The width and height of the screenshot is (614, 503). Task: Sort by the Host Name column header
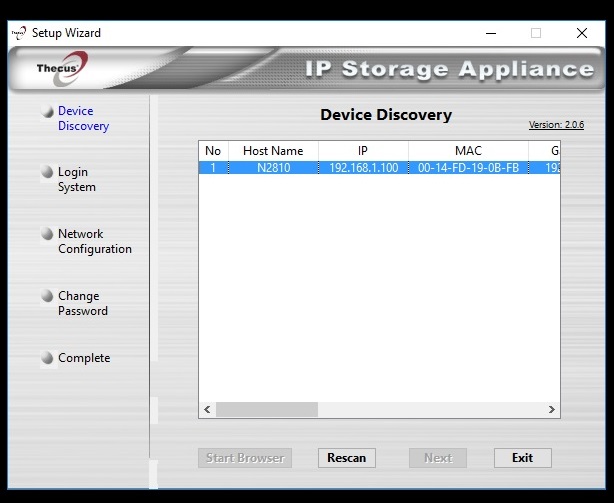click(273, 151)
